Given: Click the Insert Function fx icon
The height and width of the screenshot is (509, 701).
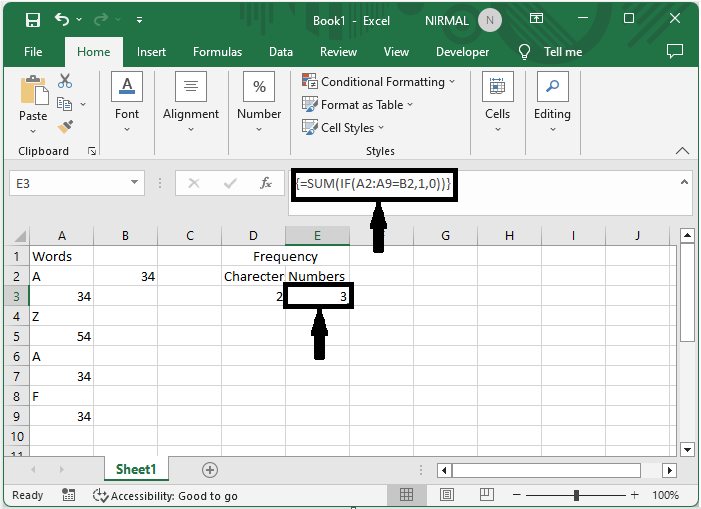Looking at the screenshot, I should (x=266, y=183).
